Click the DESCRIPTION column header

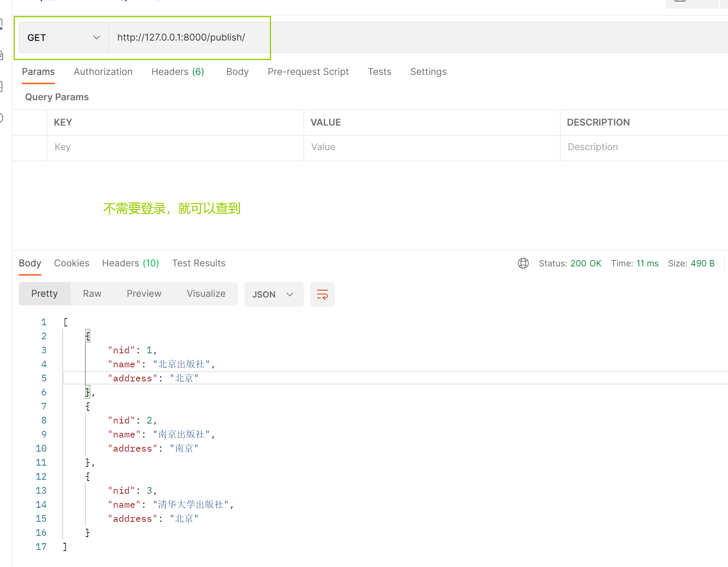tap(598, 122)
